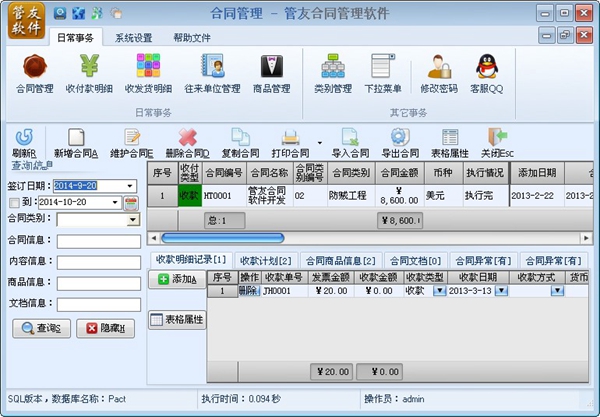
Task: Click the ¥20.00 invoice amount cell
Action: click(x=331, y=291)
